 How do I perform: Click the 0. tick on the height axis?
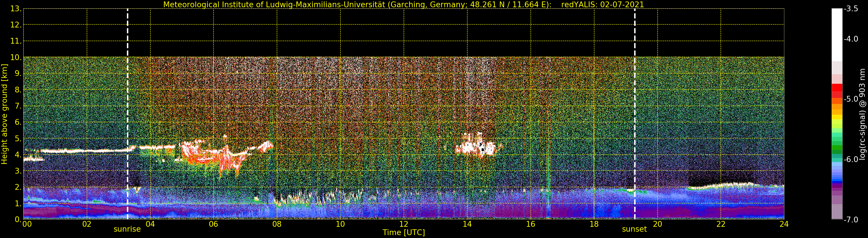18,220
